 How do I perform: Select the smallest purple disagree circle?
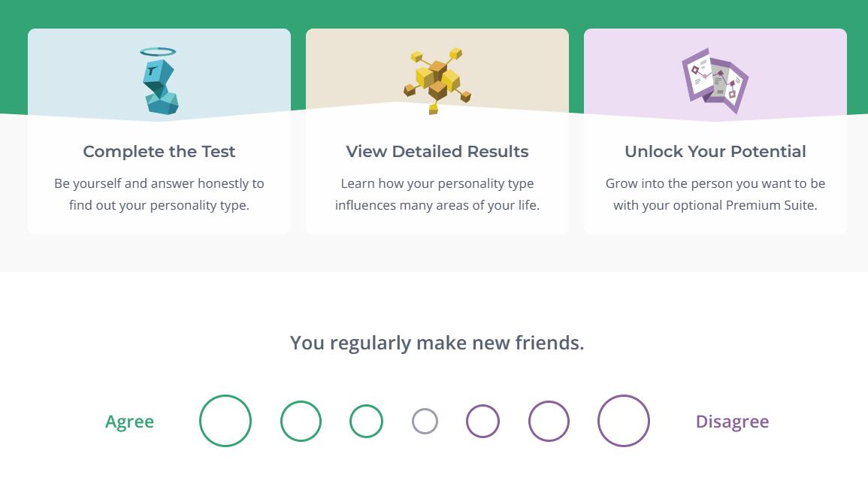coord(482,421)
